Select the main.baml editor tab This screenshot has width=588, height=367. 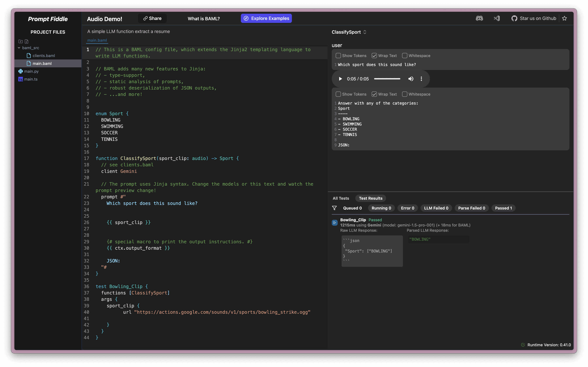(x=97, y=40)
